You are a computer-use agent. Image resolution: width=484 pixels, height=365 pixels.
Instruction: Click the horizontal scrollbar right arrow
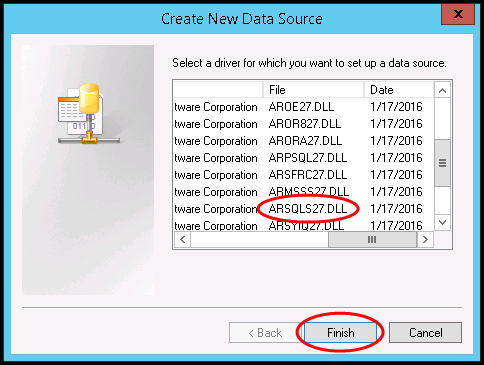point(425,239)
